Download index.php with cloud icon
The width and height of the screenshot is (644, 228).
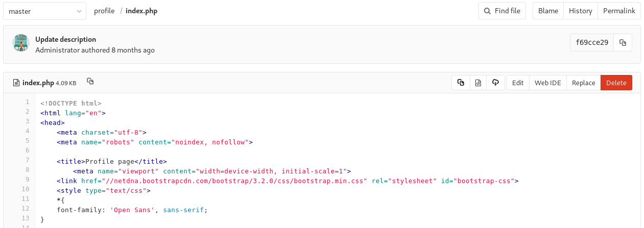coord(495,83)
